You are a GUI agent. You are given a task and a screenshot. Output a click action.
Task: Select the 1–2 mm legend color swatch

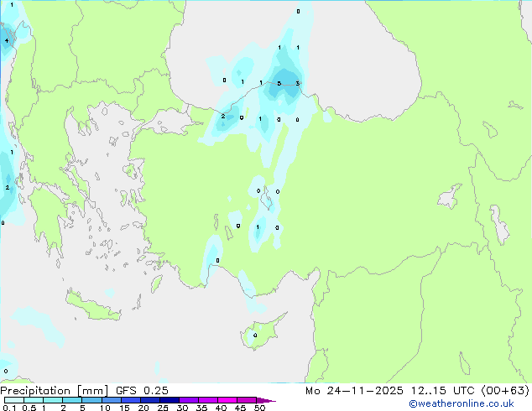pyautogui.click(x=53, y=400)
